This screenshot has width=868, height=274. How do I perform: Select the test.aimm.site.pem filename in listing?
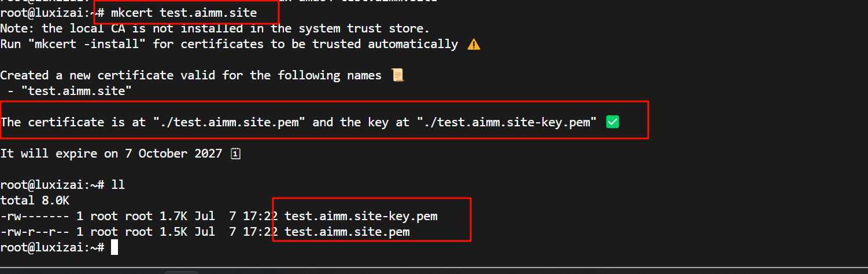347,232
